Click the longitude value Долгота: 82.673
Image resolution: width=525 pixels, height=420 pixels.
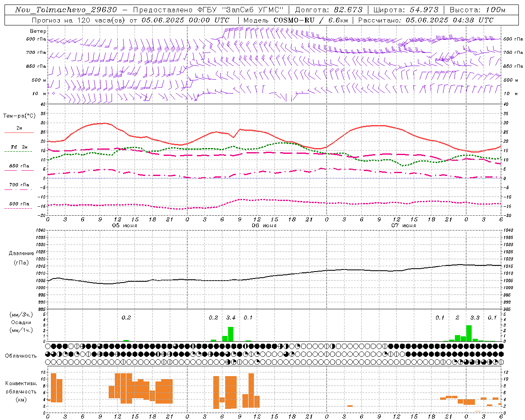[329, 10]
